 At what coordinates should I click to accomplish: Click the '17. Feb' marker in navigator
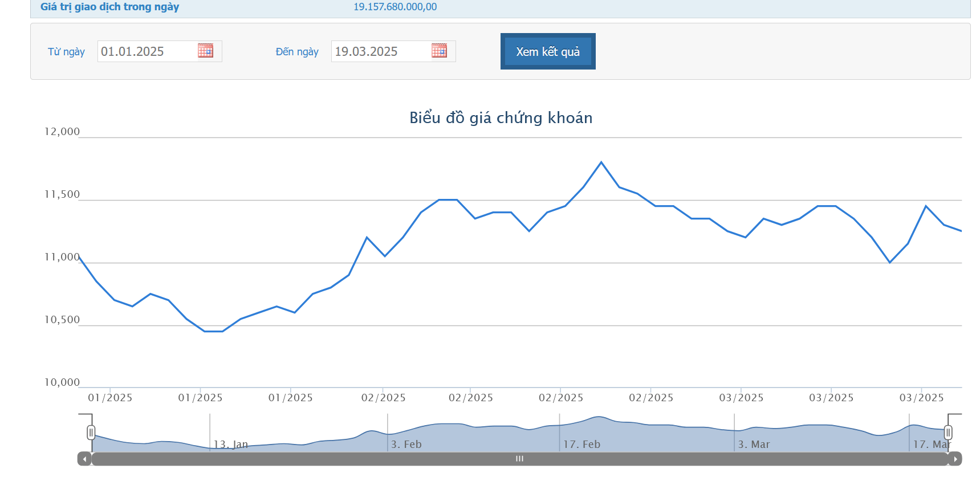[582, 444]
